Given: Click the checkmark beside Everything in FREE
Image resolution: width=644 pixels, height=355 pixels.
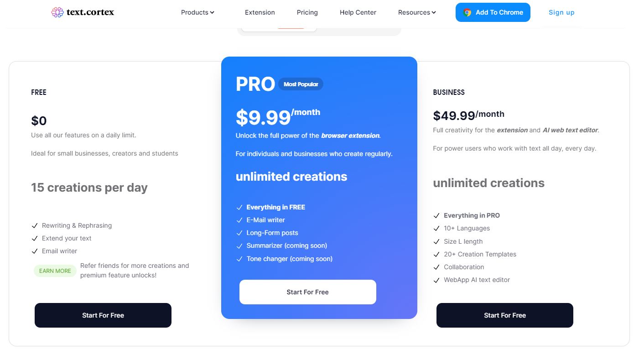Looking at the screenshot, I should (239, 207).
